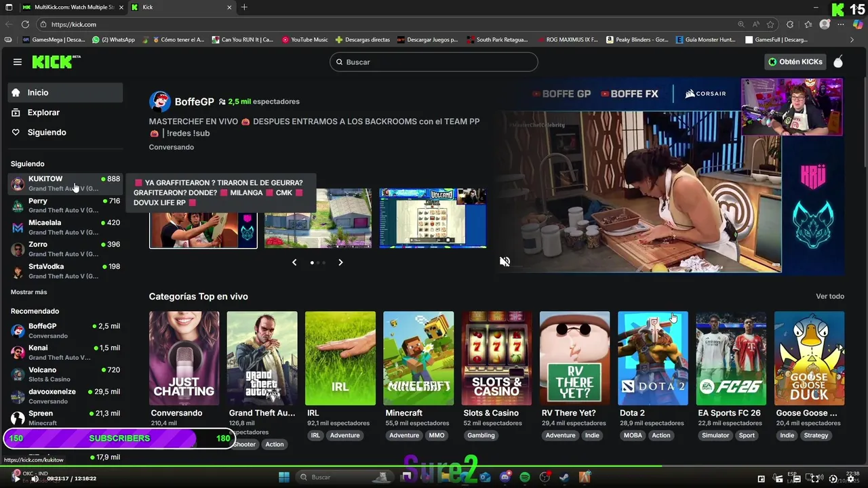Viewport: 868px width, 488px height.
Task: Open Perry channel in sidebar
Action: click(x=66, y=205)
